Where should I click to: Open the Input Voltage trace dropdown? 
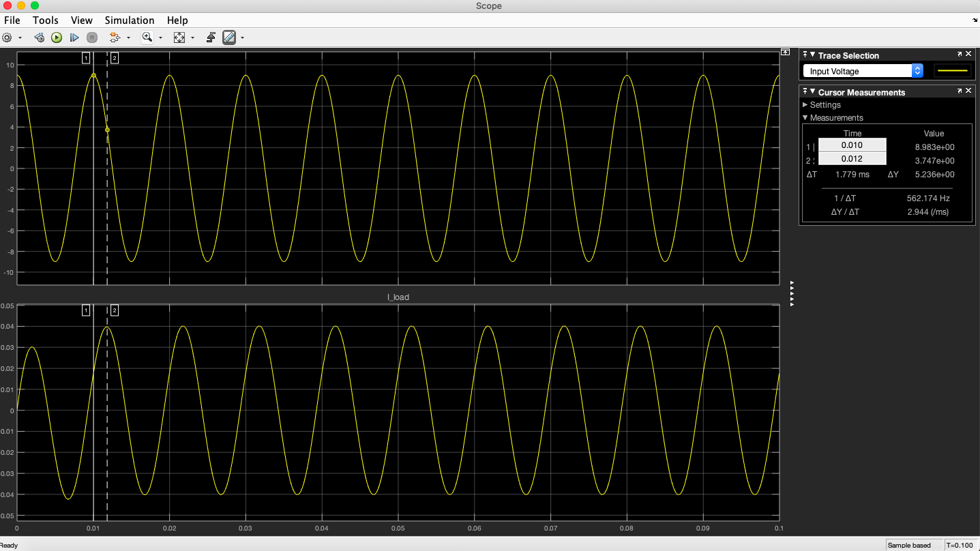(x=917, y=70)
